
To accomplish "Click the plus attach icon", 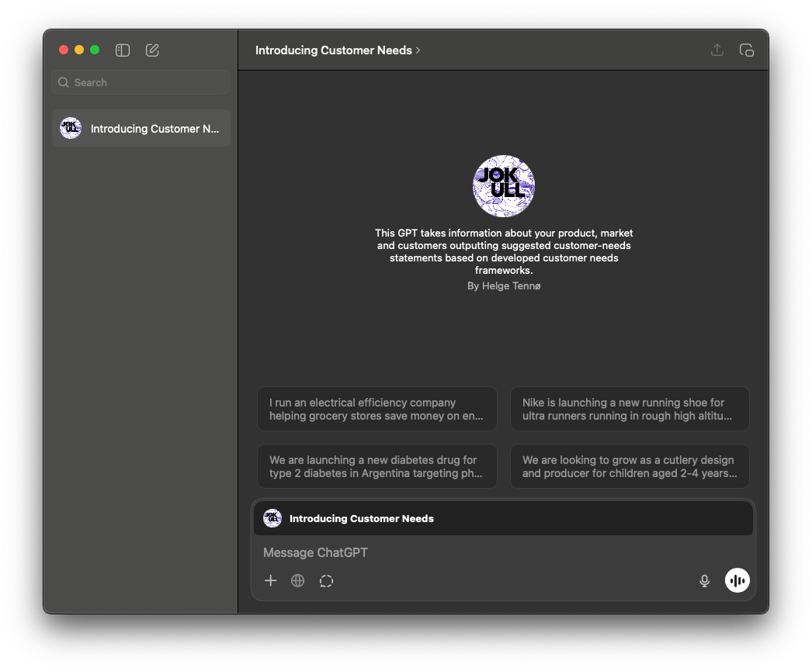I will [x=270, y=580].
